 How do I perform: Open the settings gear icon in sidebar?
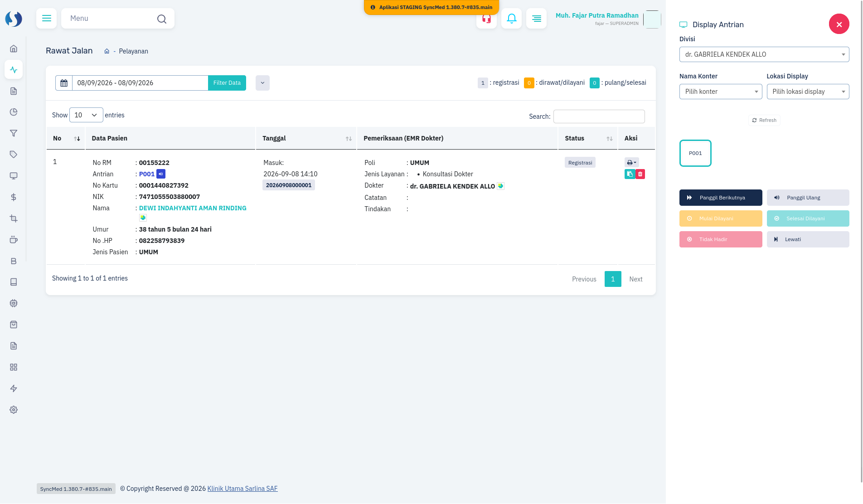(14, 410)
